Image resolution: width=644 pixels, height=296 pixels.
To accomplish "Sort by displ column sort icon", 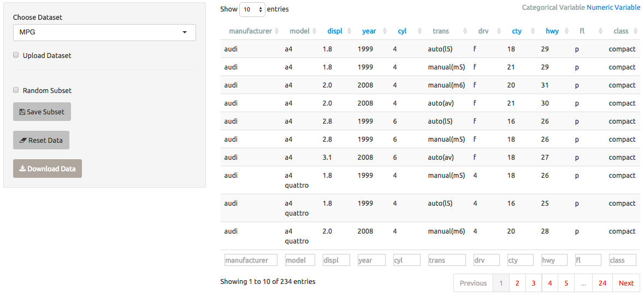I will (349, 31).
